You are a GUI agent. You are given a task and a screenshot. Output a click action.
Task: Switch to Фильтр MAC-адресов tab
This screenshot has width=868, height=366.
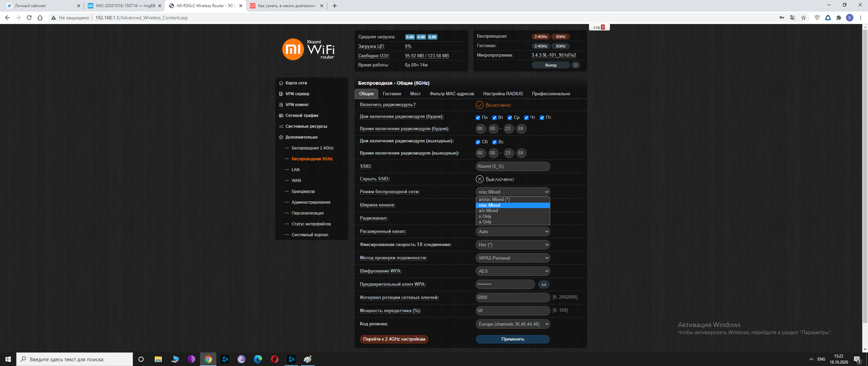click(x=452, y=94)
